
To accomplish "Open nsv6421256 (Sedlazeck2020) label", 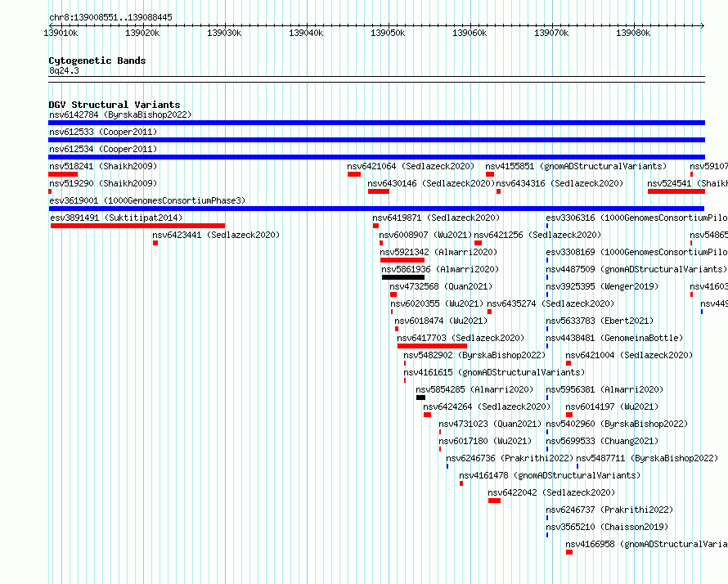I will [537, 235].
